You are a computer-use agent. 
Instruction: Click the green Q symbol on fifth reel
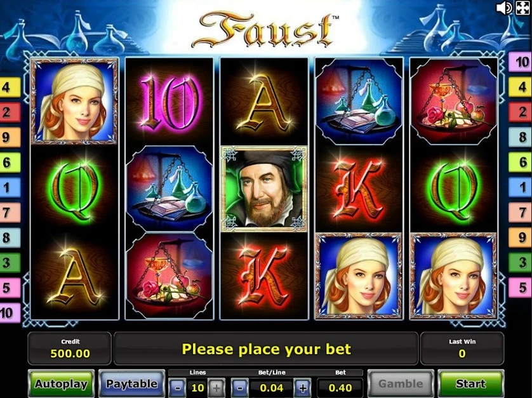(454, 189)
